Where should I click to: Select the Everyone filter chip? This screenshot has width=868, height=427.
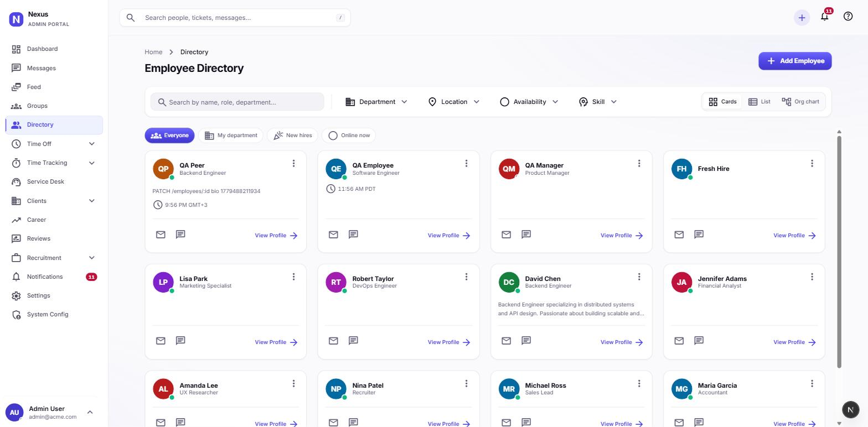point(169,136)
